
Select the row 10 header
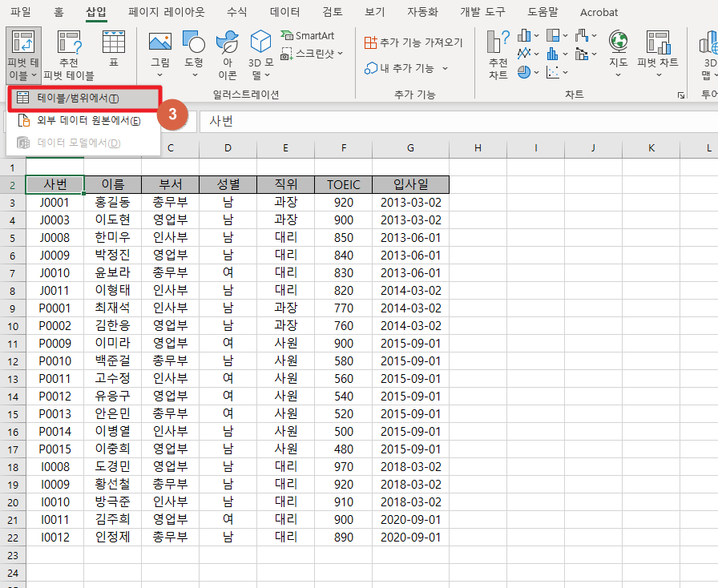[13, 326]
